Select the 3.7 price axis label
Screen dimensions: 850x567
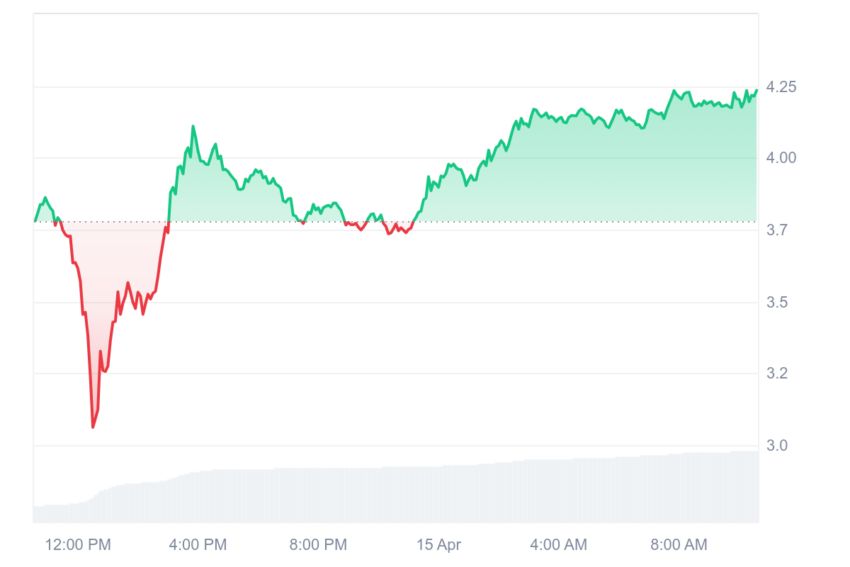(777, 230)
